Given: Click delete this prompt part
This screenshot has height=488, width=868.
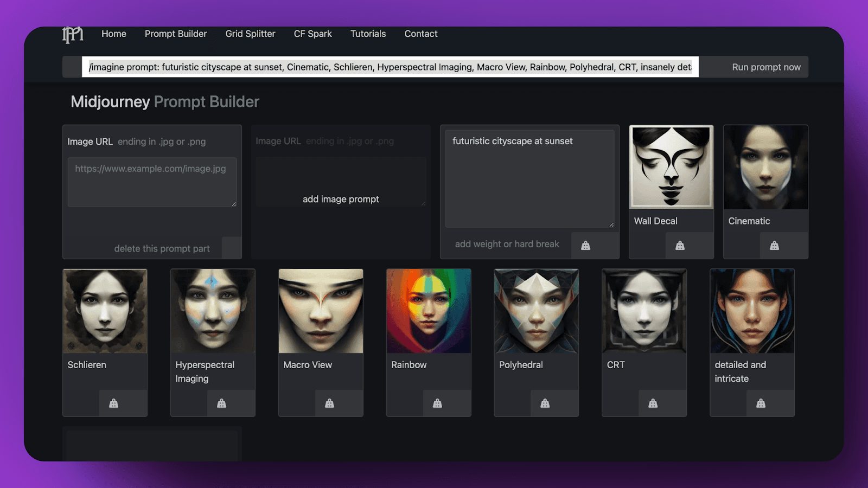Looking at the screenshot, I should pyautogui.click(x=162, y=248).
